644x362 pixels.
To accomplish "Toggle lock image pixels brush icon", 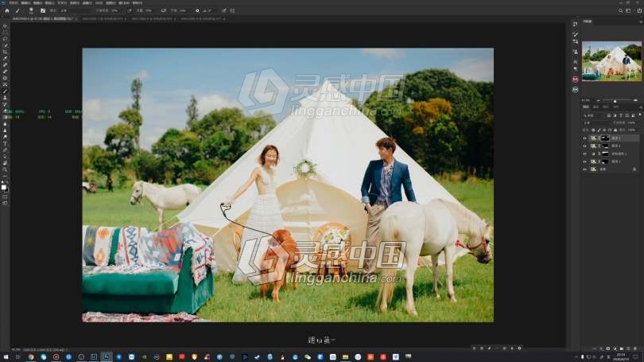I will coord(599,130).
